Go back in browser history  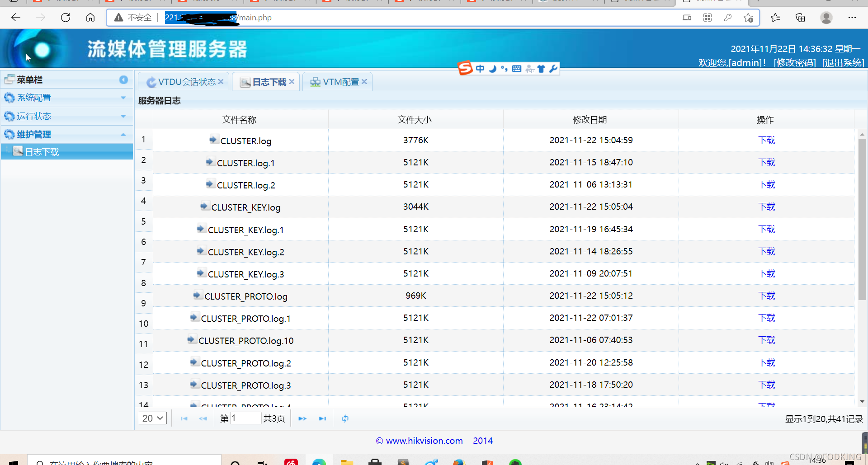point(16,18)
